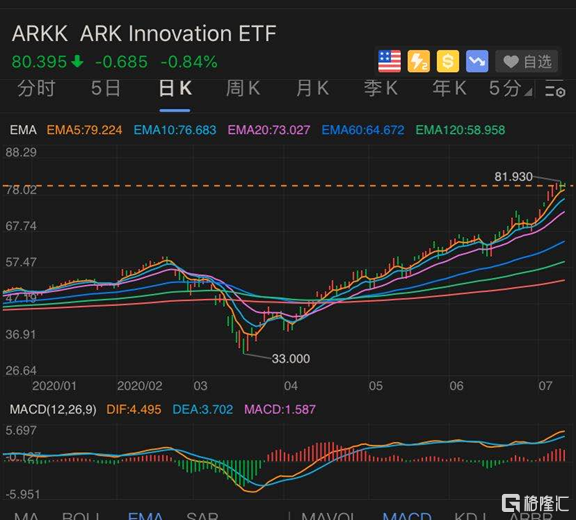The width and height of the screenshot is (576, 520).
Task: Switch to 周K weekly tab
Action: (x=243, y=89)
